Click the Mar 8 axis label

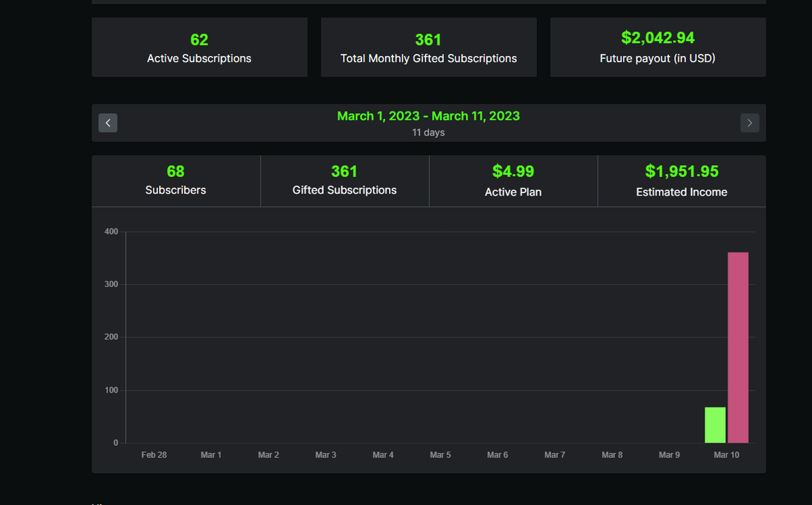pyautogui.click(x=612, y=455)
